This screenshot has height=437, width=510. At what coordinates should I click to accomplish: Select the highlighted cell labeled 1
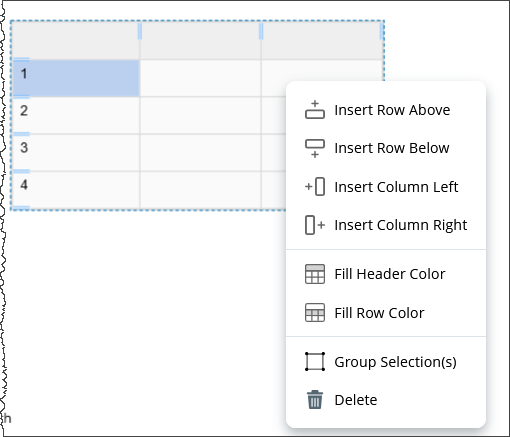coord(76,78)
